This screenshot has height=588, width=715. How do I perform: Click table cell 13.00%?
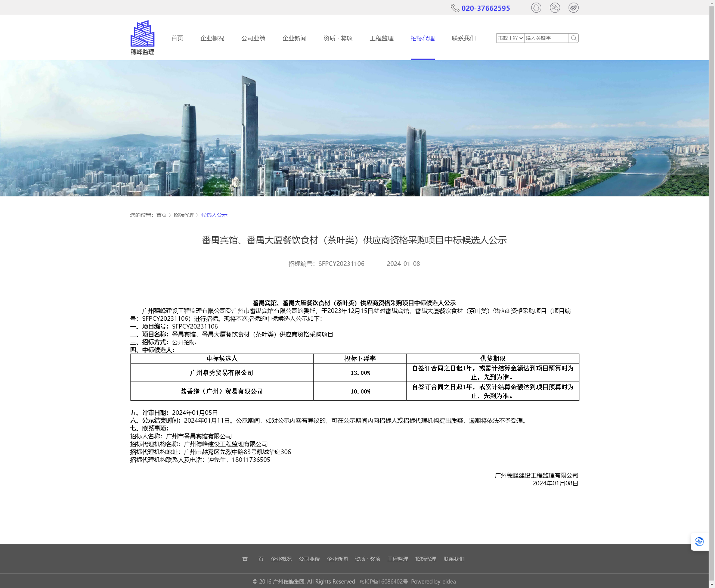click(360, 373)
